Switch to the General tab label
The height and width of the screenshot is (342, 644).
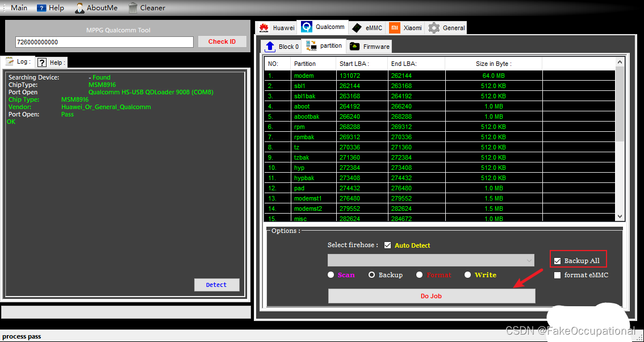pos(454,28)
